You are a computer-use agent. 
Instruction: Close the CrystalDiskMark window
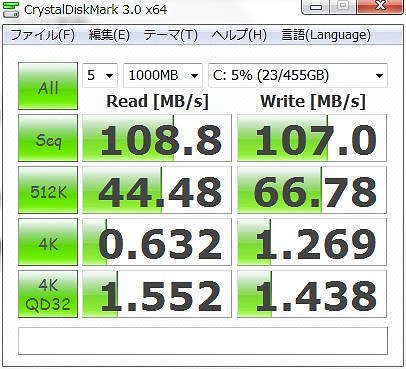pyautogui.click(x=380, y=6)
